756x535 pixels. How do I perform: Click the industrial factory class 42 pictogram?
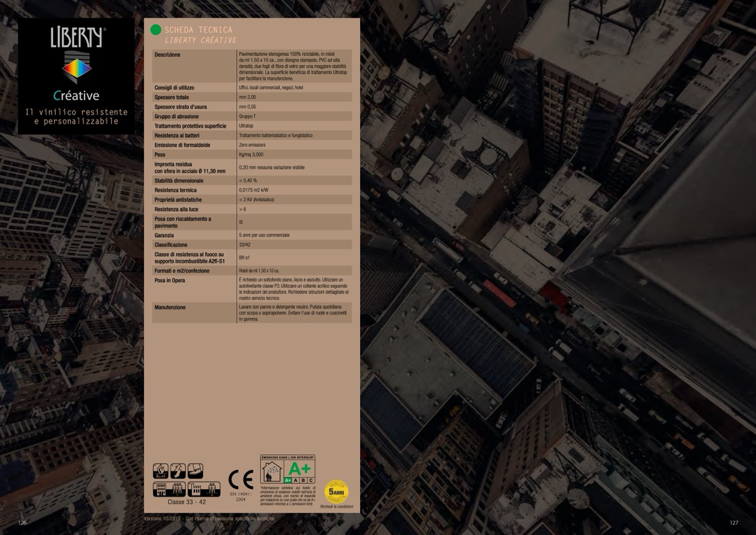click(x=203, y=489)
